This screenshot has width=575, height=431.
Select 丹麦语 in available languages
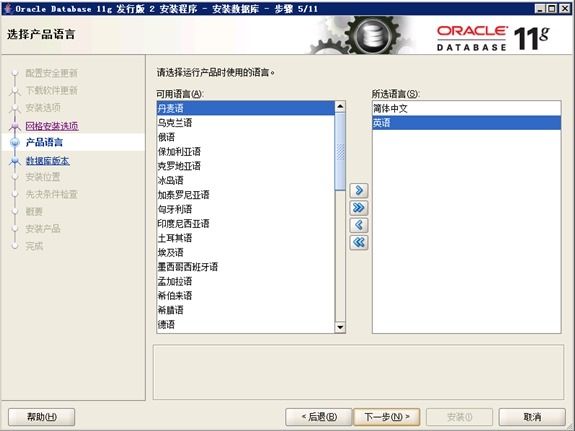pyautogui.click(x=246, y=108)
